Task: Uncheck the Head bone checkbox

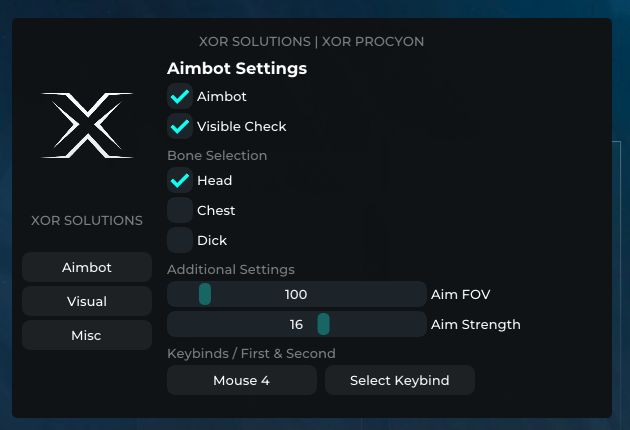Action: pos(180,180)
